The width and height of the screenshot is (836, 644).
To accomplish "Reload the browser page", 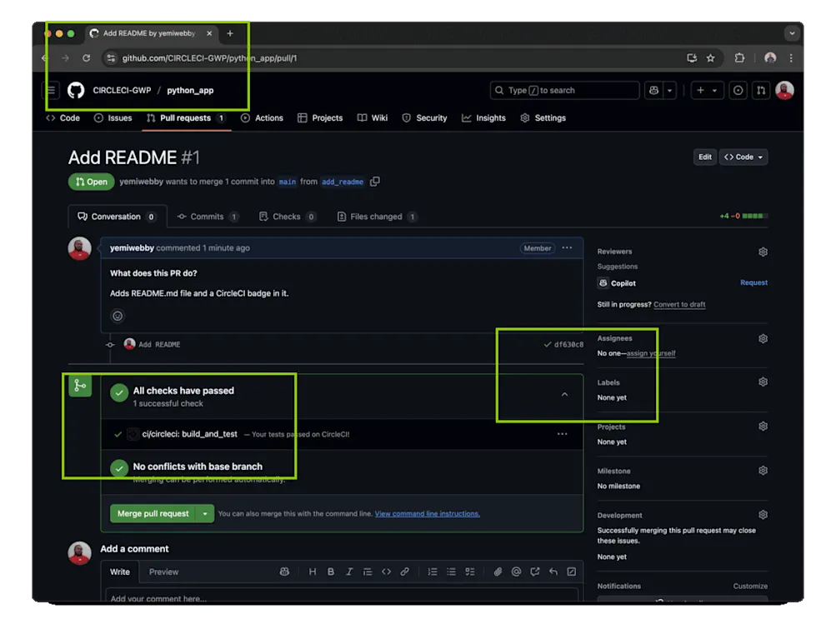I will point(86,58).
